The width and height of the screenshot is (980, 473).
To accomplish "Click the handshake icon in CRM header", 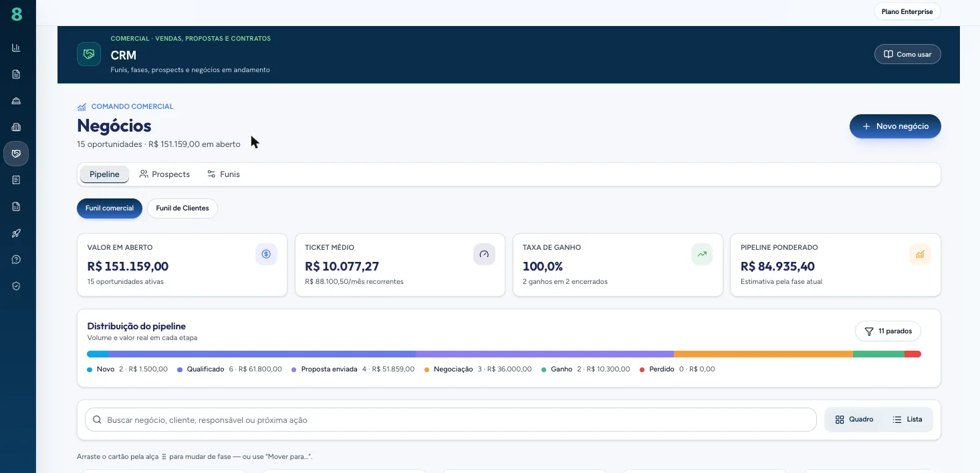I will tap(89, 54).
